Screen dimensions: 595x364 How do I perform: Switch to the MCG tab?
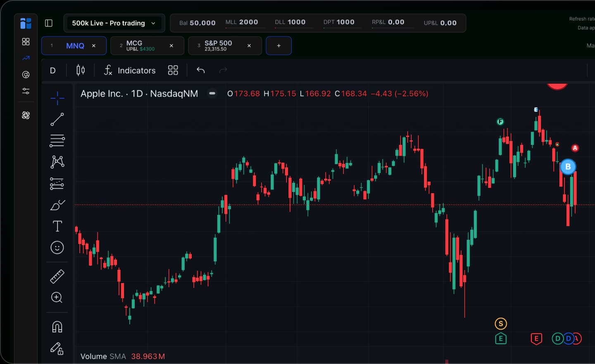(140, 45)
